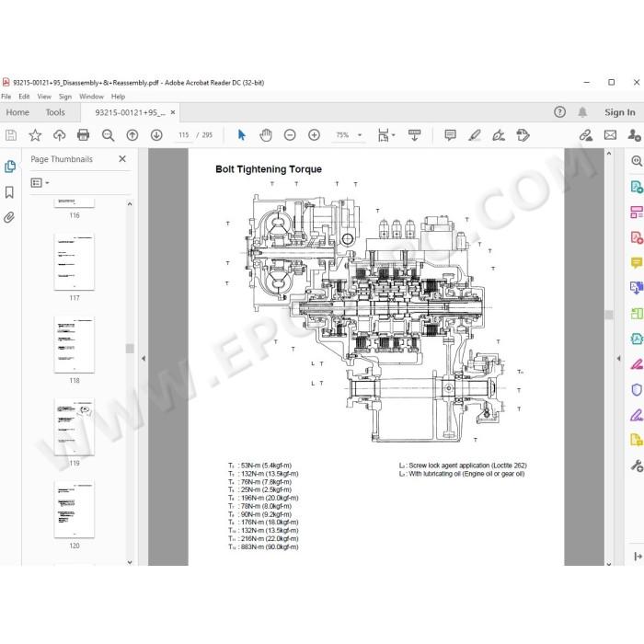
Task: Switch to the Home tab
Action: [x=17, y=112]
